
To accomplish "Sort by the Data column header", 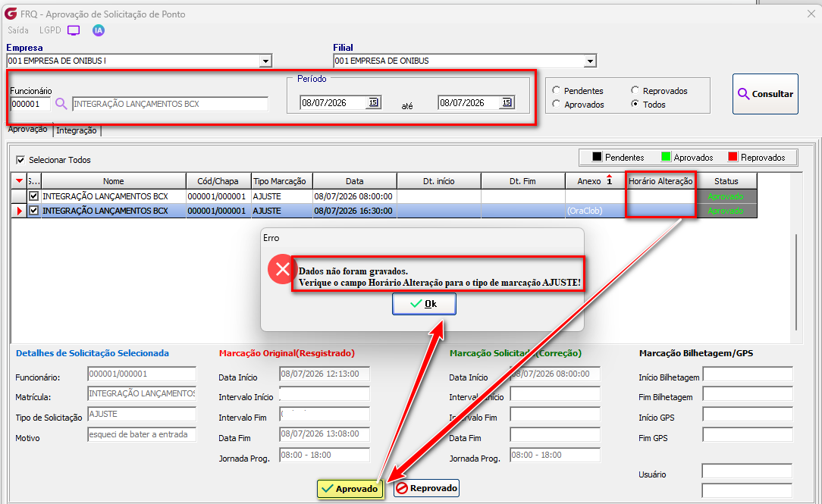I will pyautogui.click(x=354, y=181).
